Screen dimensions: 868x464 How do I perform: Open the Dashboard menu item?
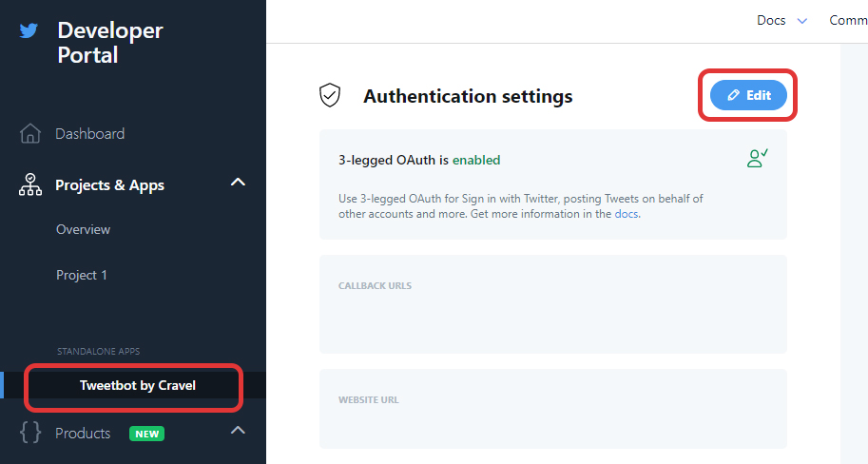point(89,133)
